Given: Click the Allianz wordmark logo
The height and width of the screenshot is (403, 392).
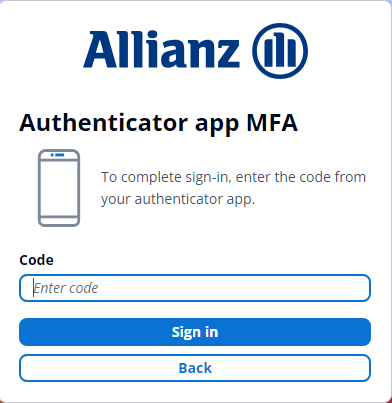Looking at the screenshot, I should click(x=161, y=50).
